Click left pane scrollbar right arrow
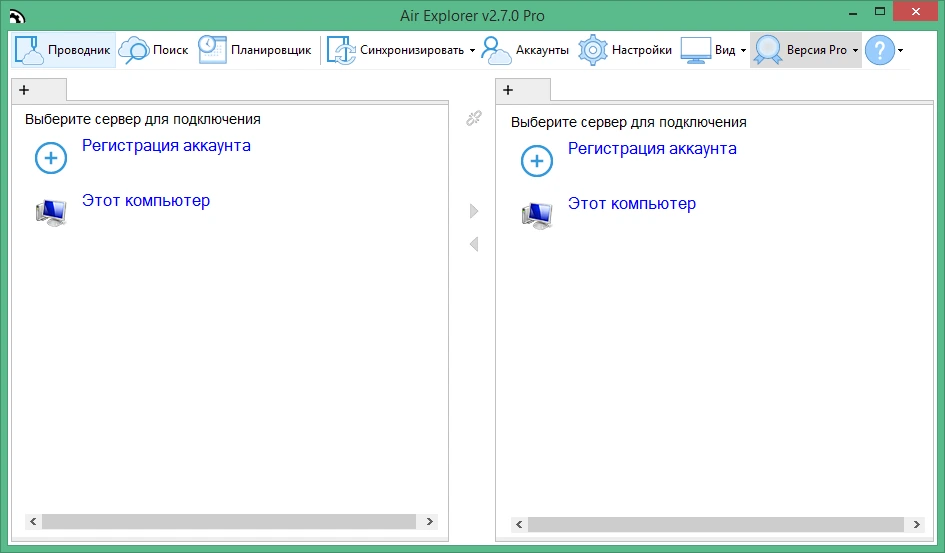Viewport: 945px width, 553px height. pos(430,522)
